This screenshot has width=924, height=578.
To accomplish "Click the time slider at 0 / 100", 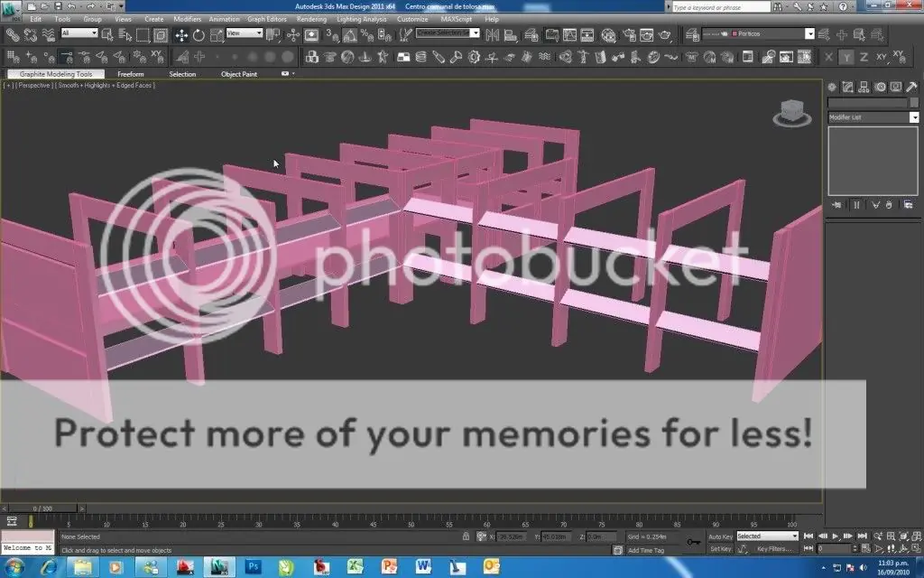I will pyautogui.click(x=42, y=508).
